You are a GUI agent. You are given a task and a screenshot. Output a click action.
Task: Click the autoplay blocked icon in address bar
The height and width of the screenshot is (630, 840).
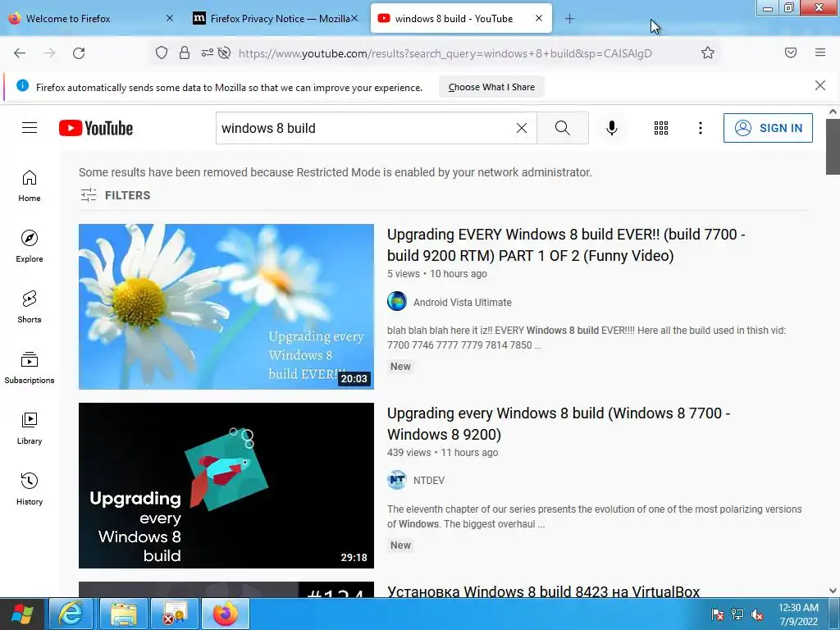(225, 52)
